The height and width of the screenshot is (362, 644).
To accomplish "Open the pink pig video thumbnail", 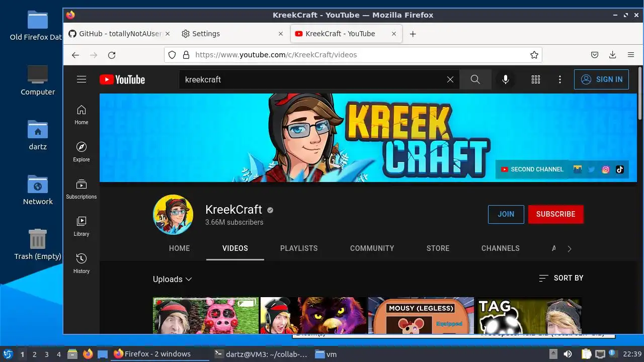I will (206, 315).
